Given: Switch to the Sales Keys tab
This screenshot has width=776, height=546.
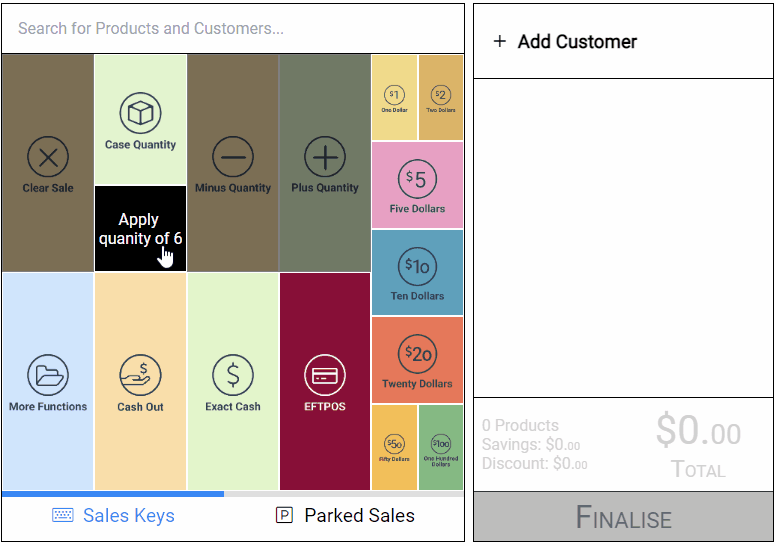Looking at the screenshot, I should point(113,515).
